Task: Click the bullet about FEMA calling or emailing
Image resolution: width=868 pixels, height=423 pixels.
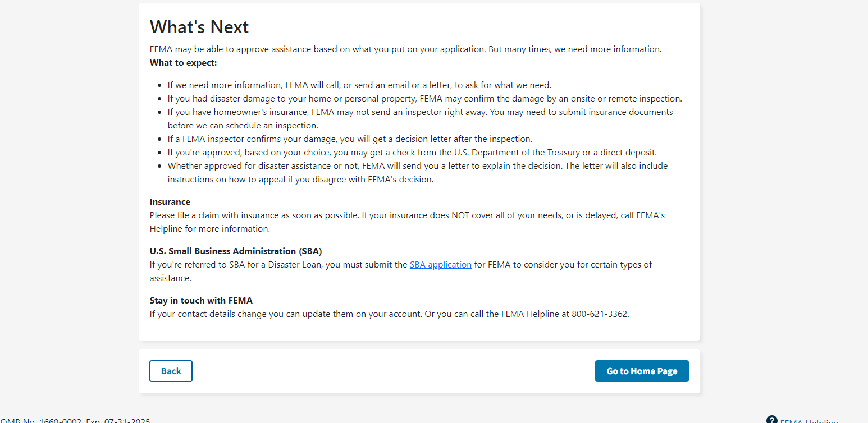Action: [359, 85]
